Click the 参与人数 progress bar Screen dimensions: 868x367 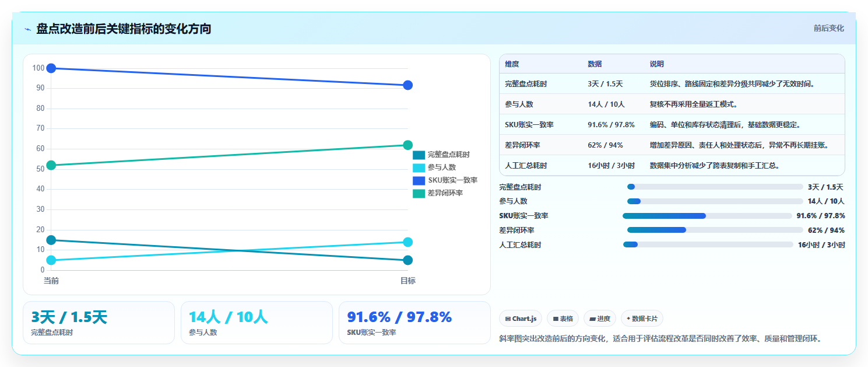click(x=715, y=201)
